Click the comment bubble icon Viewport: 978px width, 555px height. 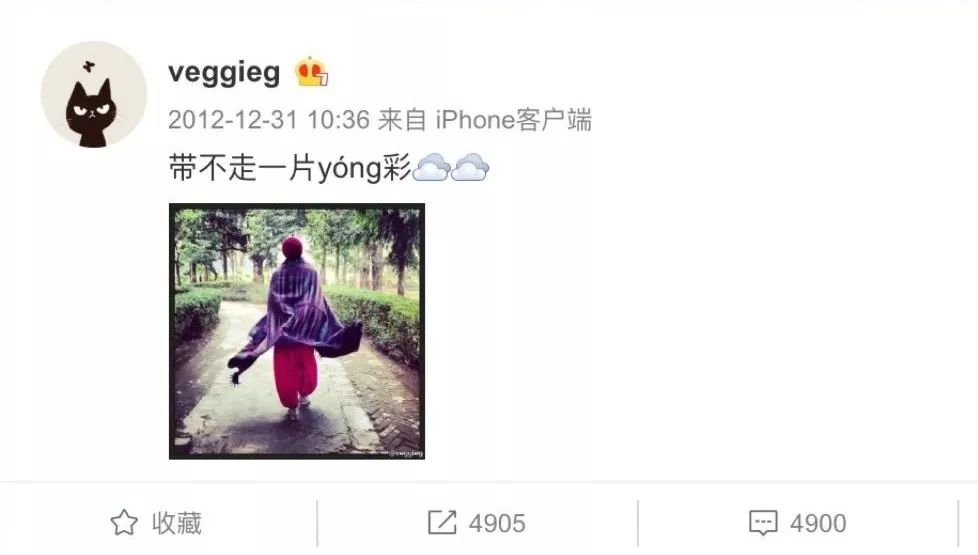763,523
